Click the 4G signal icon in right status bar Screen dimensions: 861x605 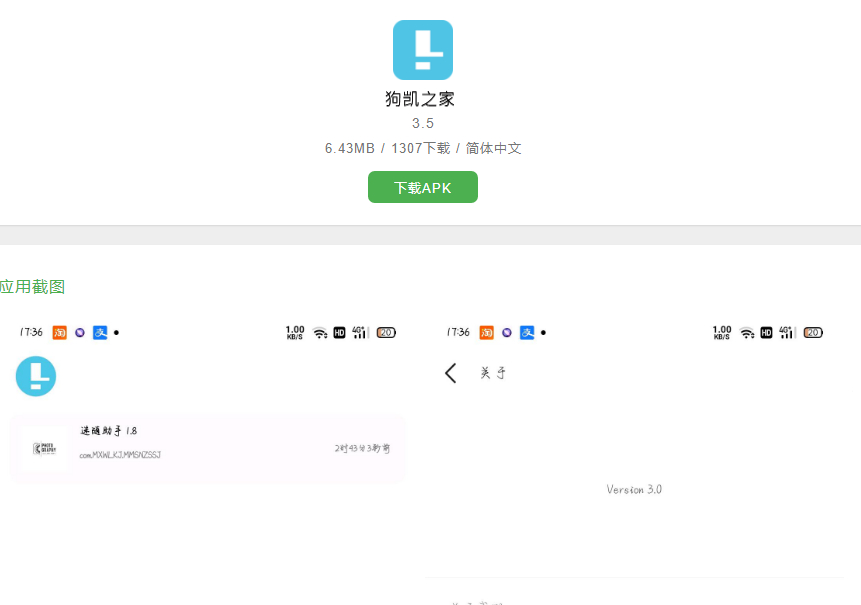(x=787, y=332)
